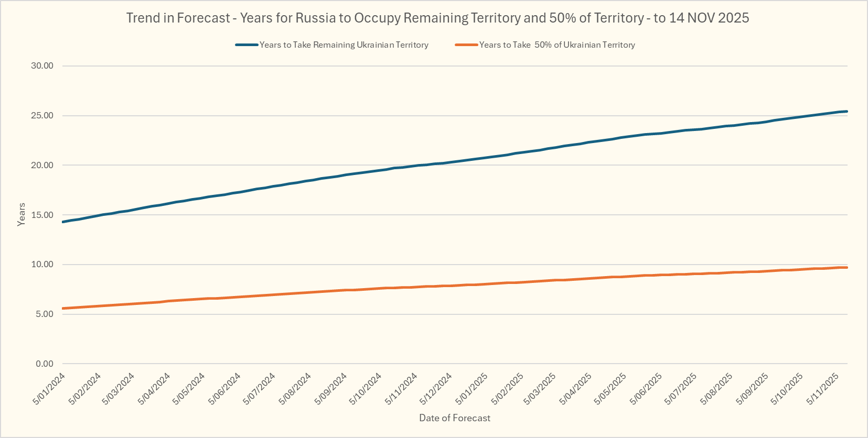Select the vertical 'Years' axis title
This screenshot has width=868, height=438.
point(22,214)
